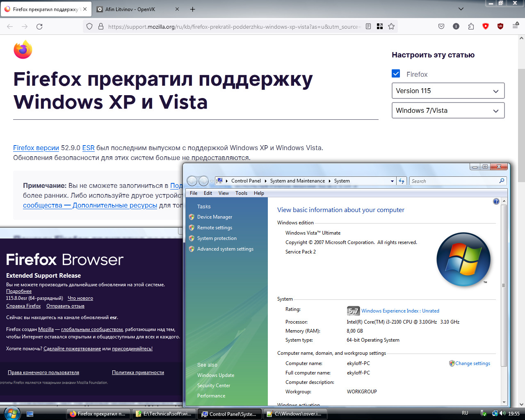Uncheck the Firefox checkbox
Viewport: 525px width, 420px height.
point(396,74)
